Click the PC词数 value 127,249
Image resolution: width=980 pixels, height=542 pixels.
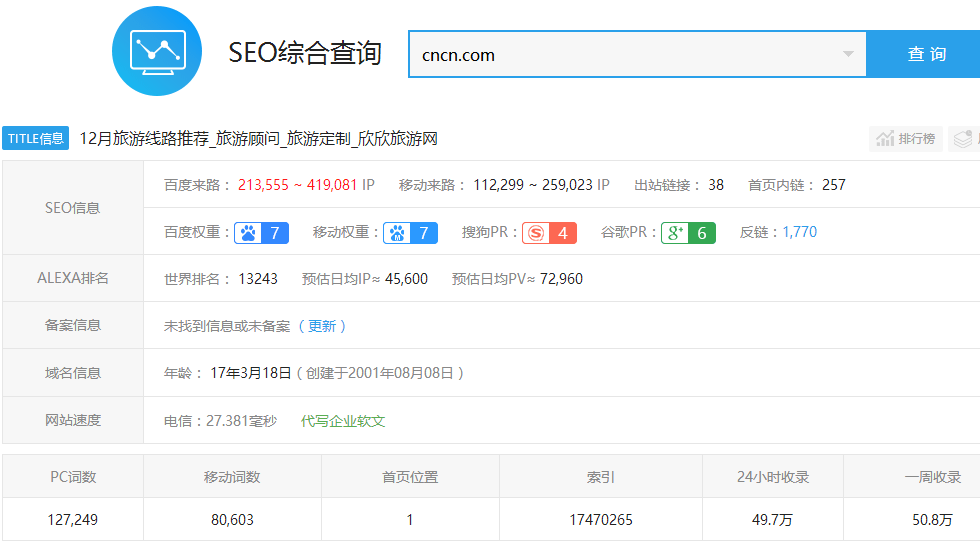[72, 519]
